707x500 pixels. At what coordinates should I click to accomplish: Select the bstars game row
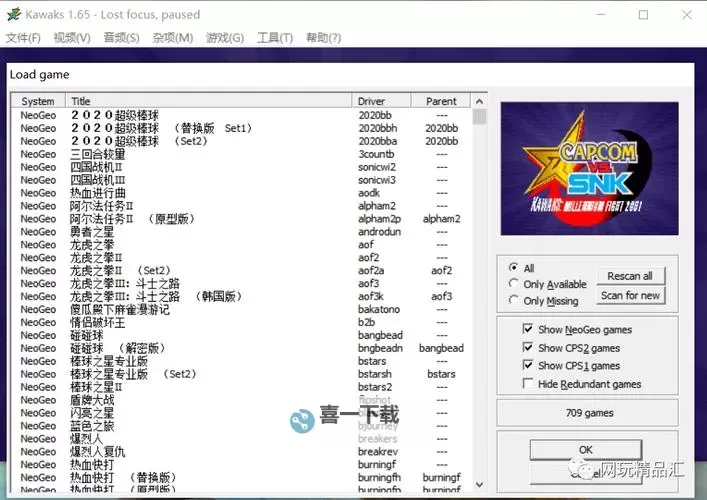coord(242,361)
